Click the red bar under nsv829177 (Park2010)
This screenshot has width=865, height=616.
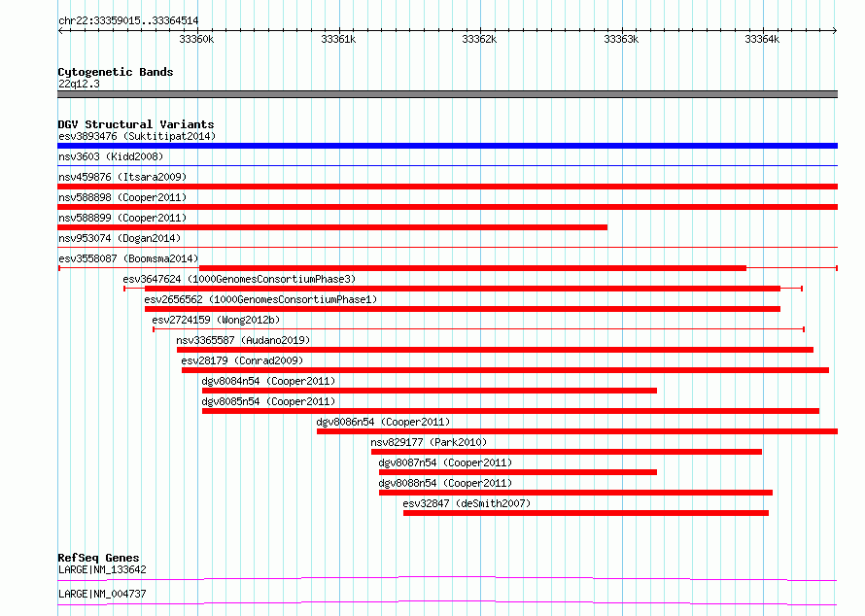[x=567, y=452]
